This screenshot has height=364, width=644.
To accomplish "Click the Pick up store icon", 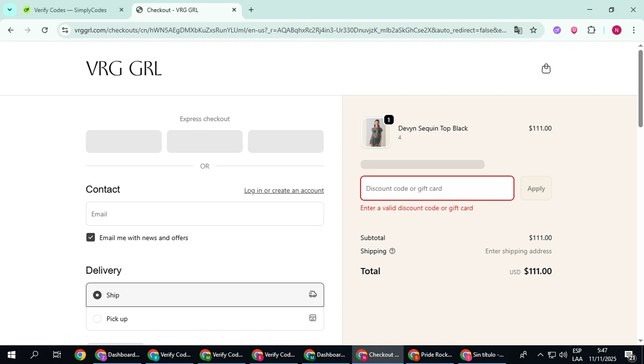I will pos(313,318).
